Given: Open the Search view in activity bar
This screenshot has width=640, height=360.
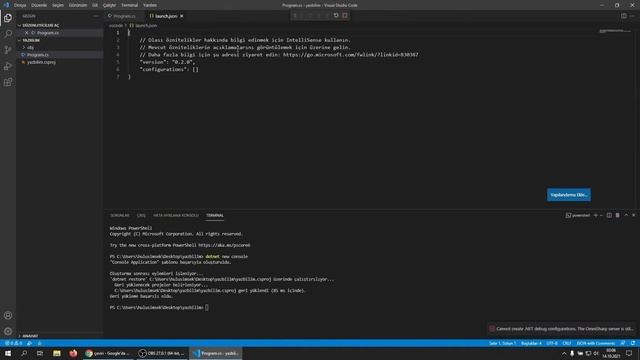Looking at the screenshot, I should click(x=8, y=34).
